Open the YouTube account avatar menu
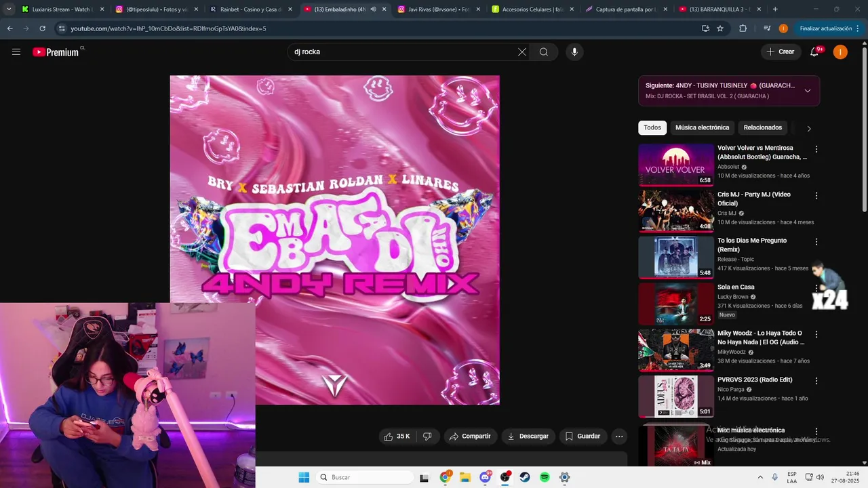The height and width of the screenshot is (488, 868). [840, 52]
